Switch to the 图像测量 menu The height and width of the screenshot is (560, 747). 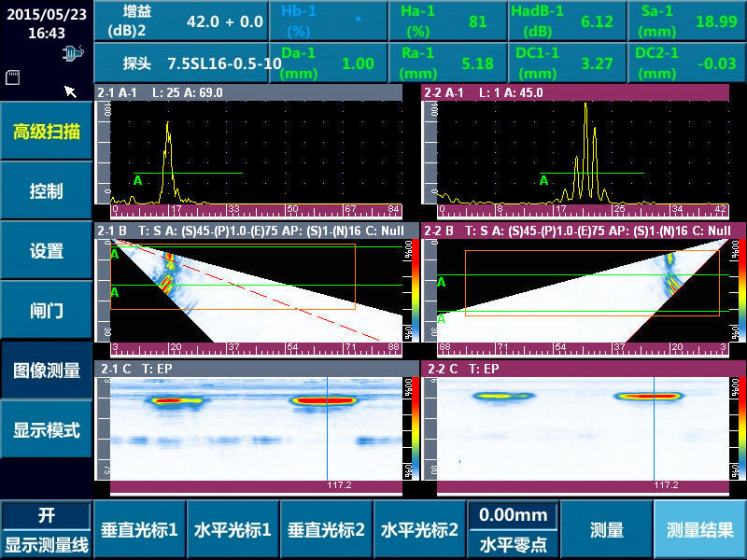click(46, 371)
